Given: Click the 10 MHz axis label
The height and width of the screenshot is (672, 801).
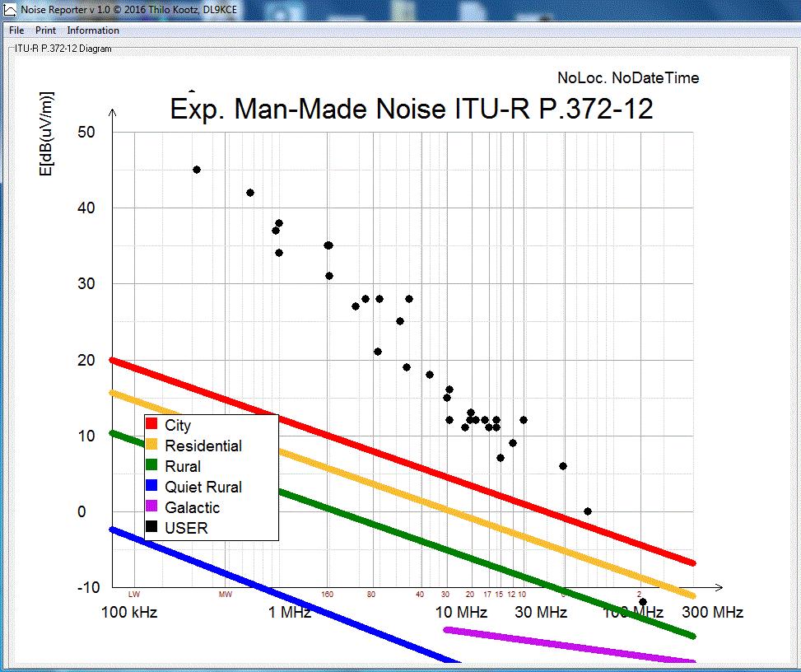Looking at the screenshot, I should pos(461,612).
